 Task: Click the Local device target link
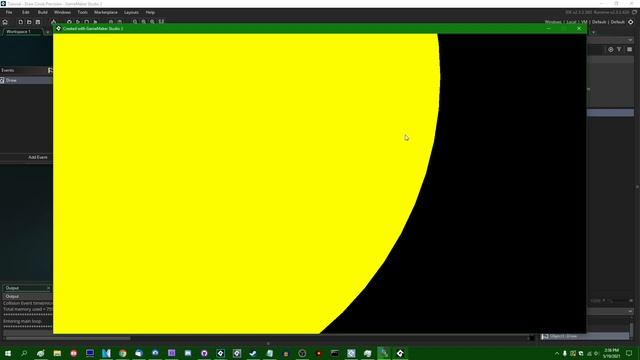pyautogui.click(x=571, y=22)
